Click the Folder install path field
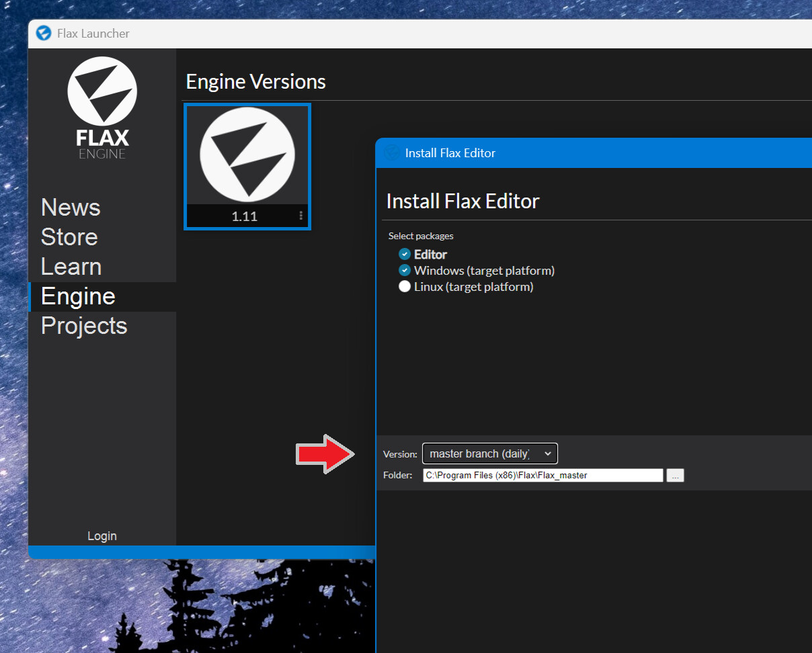 (542, 476)
